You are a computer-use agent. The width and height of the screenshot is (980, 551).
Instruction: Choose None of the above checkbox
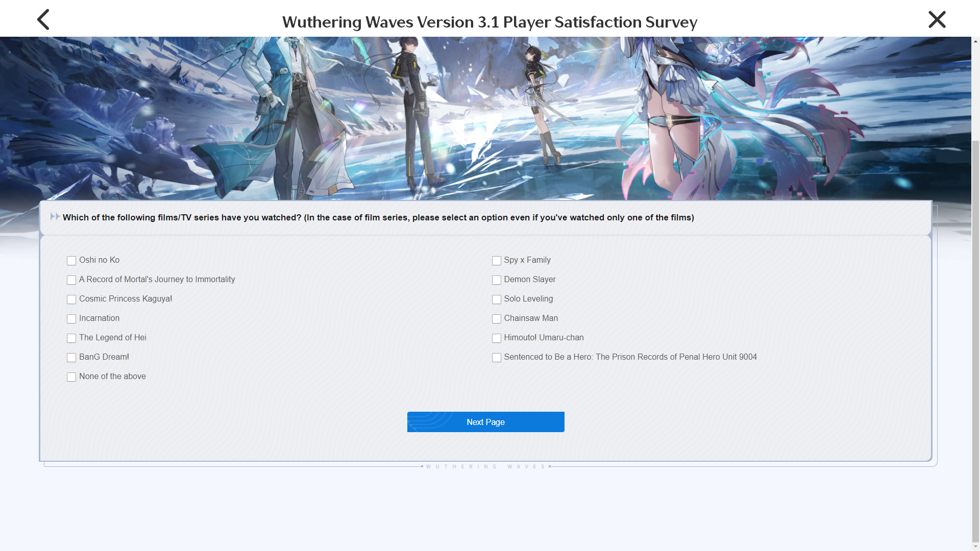tap(71, 377)
